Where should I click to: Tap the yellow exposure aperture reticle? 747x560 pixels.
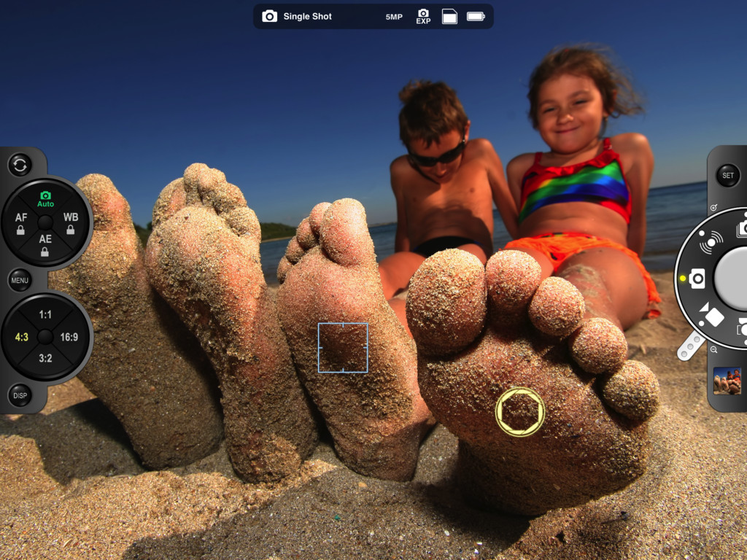click(x=519, y=412)
